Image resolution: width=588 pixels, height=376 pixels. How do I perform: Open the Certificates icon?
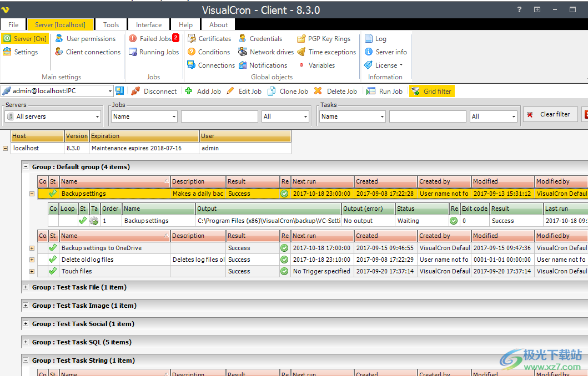(x=192, y=38)
